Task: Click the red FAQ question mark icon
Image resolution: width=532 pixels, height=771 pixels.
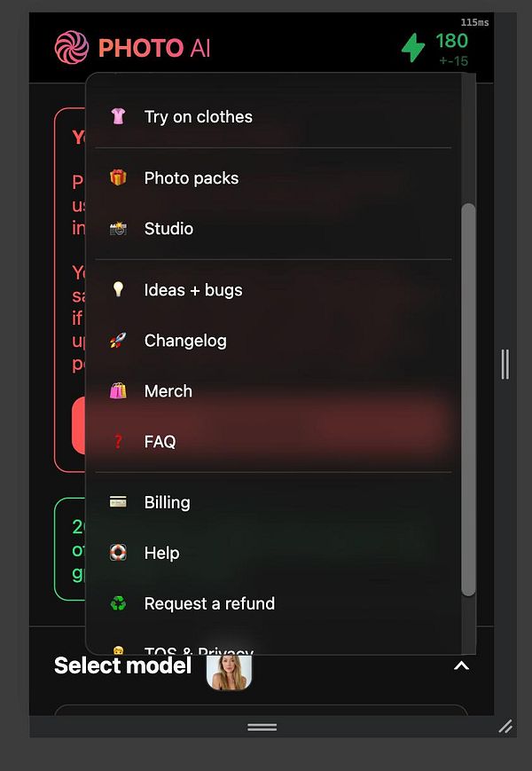Action: [x=116, y=441]
